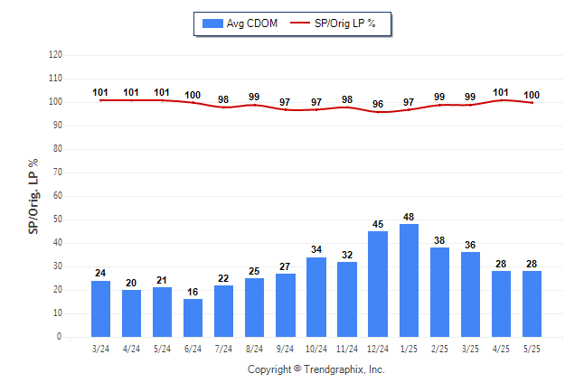The image size is (584, 392).
Task: Click the 4/25 bar valued 28
Action: 501,303
